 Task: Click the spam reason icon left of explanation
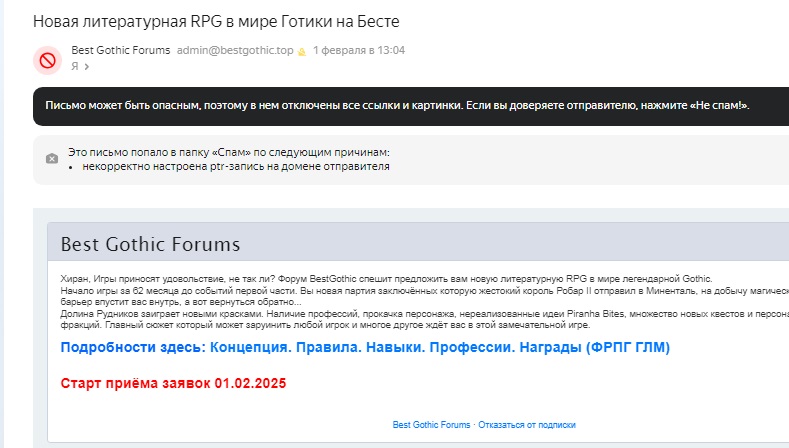[x=52, y=159]
